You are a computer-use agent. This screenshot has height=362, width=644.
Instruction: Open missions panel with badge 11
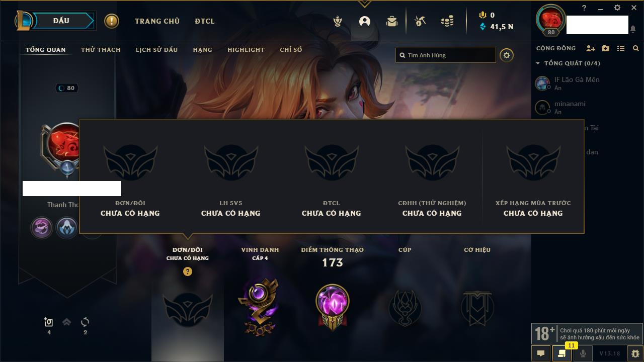562,353
